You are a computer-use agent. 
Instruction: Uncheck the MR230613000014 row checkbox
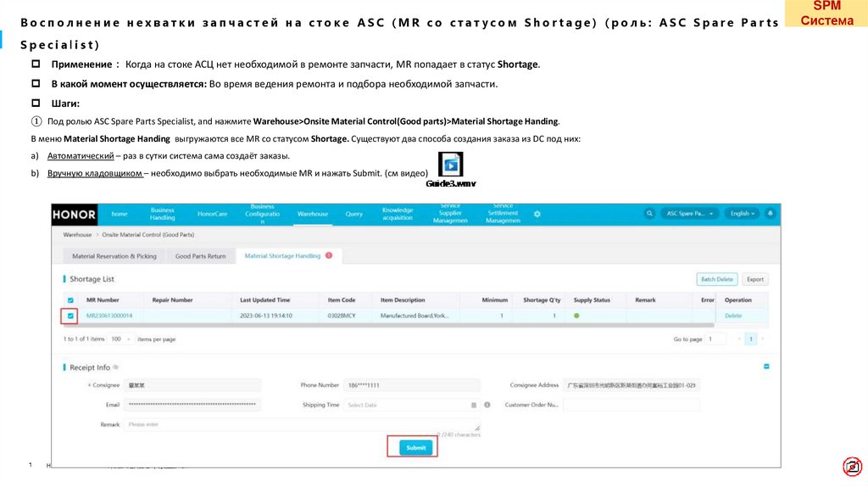(70, 316)
